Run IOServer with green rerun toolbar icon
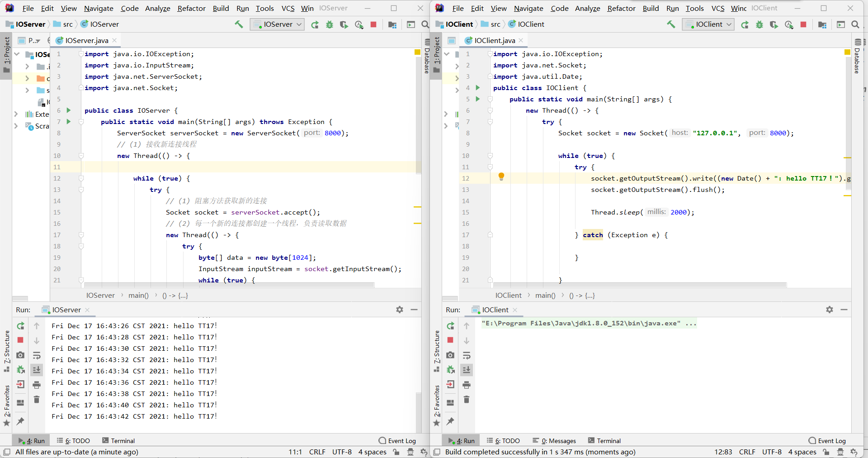This screenshot has width=868, height=458. pos(315,25)
